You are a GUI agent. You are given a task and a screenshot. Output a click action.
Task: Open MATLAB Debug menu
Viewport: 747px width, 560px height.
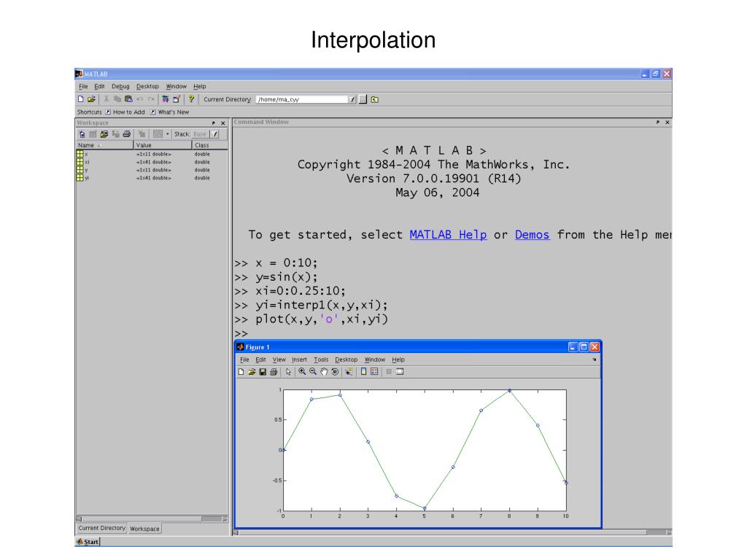point(120,87)
